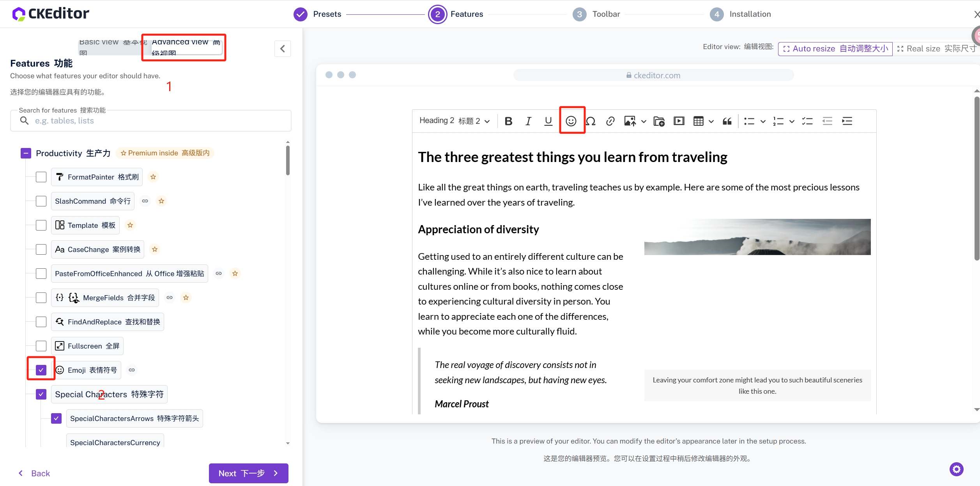The height and width of the screenshot is (486, 980).
Task: Click the Search for features field
Action: (x=156, y=121)
